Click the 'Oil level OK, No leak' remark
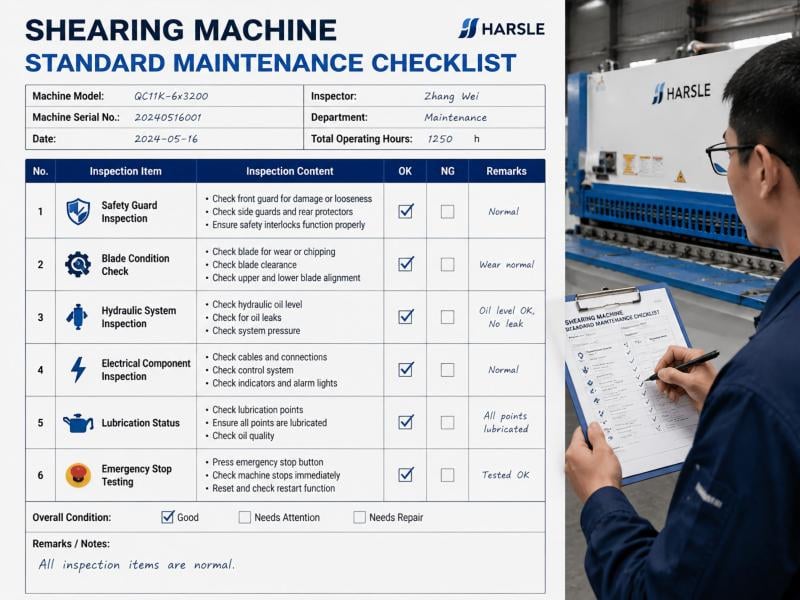Viewport: 800px width, 600px height. [x=506, y=317]
